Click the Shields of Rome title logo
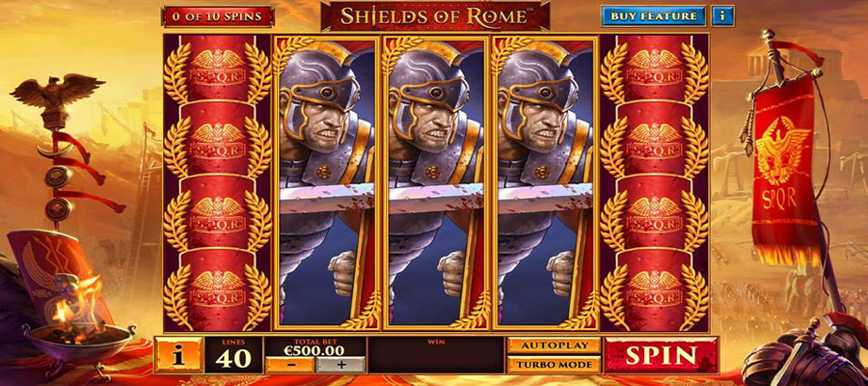Viewport: 868px width, 386px height. pyautogui.click(x=435, y=16)
